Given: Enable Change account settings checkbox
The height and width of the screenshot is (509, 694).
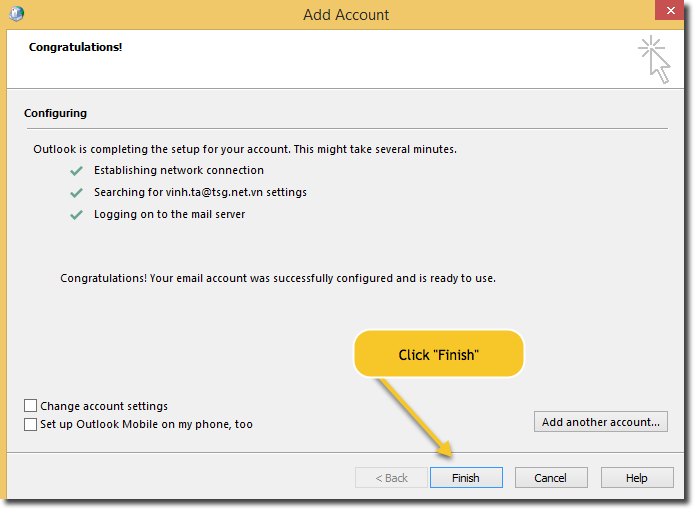Looking at the screenshot, I should [x=31, y=406].
